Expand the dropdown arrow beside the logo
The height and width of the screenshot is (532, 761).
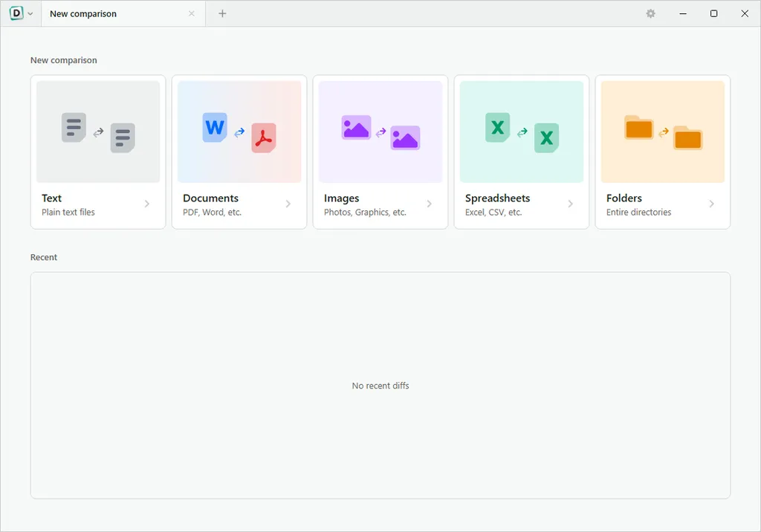[30, 13]
